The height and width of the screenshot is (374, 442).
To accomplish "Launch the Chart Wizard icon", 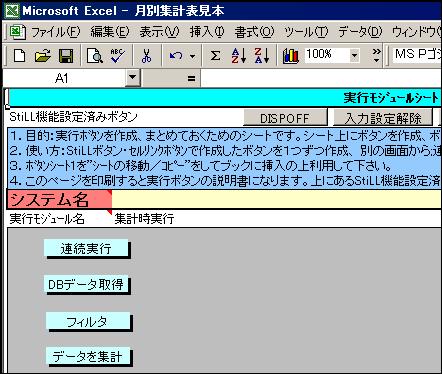I will tap(290, 56).
